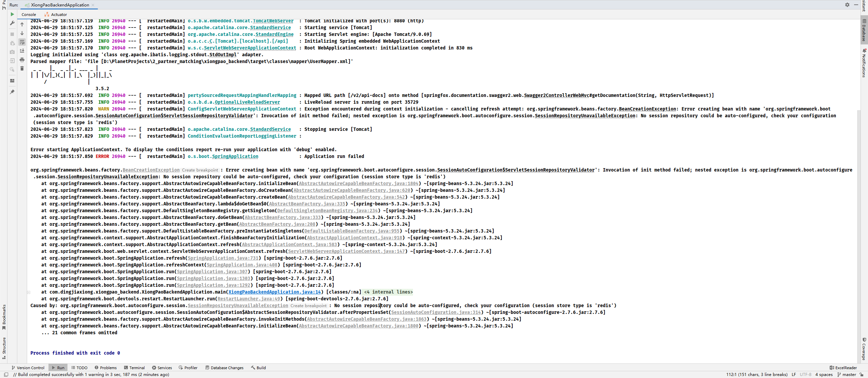Rerun XiongPaoBackendApplication with green play icon

click(x=12, y=14)
